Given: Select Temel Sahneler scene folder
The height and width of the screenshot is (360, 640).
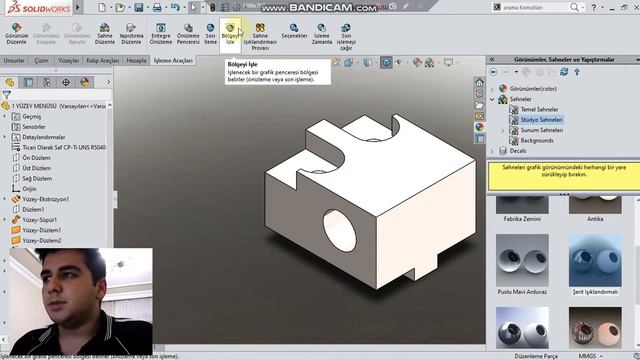Looking at the screenshot, I should click(x=539, y=109).
